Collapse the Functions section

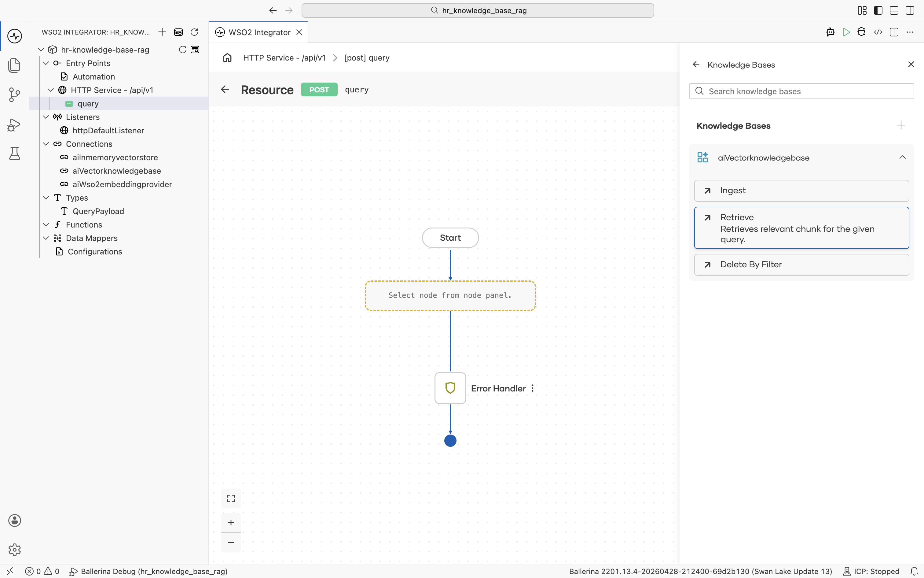tap(46, 225)
